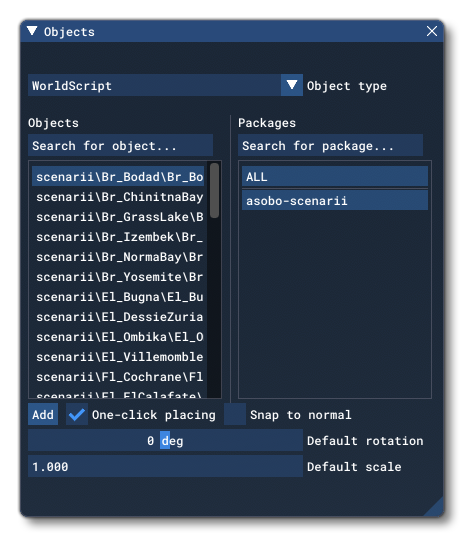Select scenarii\Fl_Cochrane\Fl object entry
Screen dimensions: 464x537
tap(118, 377)
